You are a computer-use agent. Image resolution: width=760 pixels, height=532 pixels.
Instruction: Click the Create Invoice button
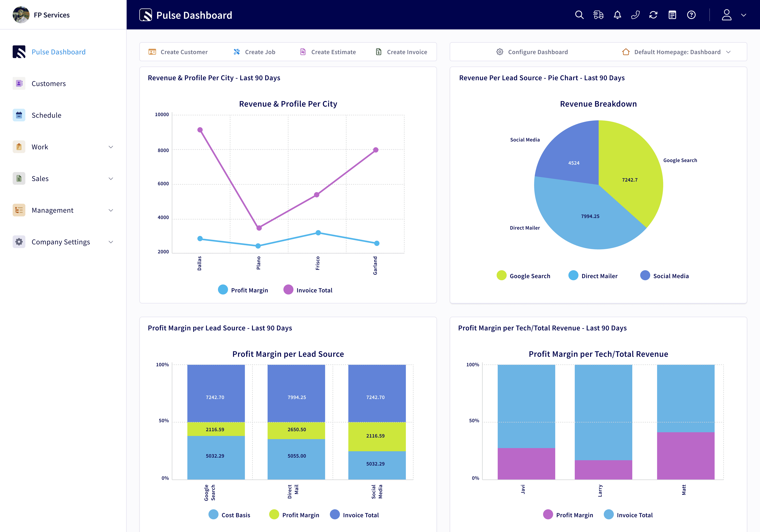[401, 52]
